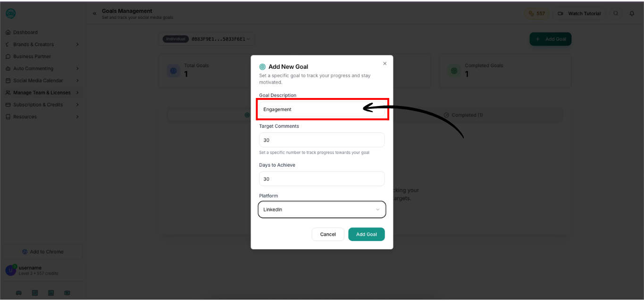Image resolution: width=644 pixels, height=301 pixels.
Task: Open the Platform LinkedIn dropdown
Action: (322, 210)
